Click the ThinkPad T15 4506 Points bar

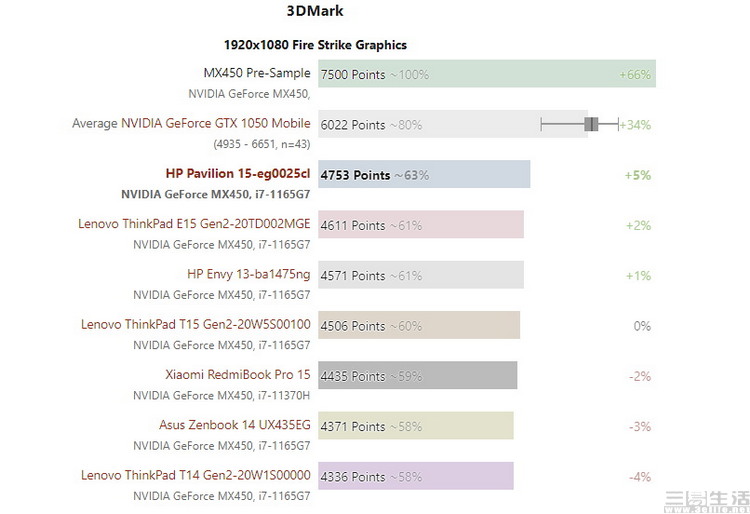click(419, 325)
